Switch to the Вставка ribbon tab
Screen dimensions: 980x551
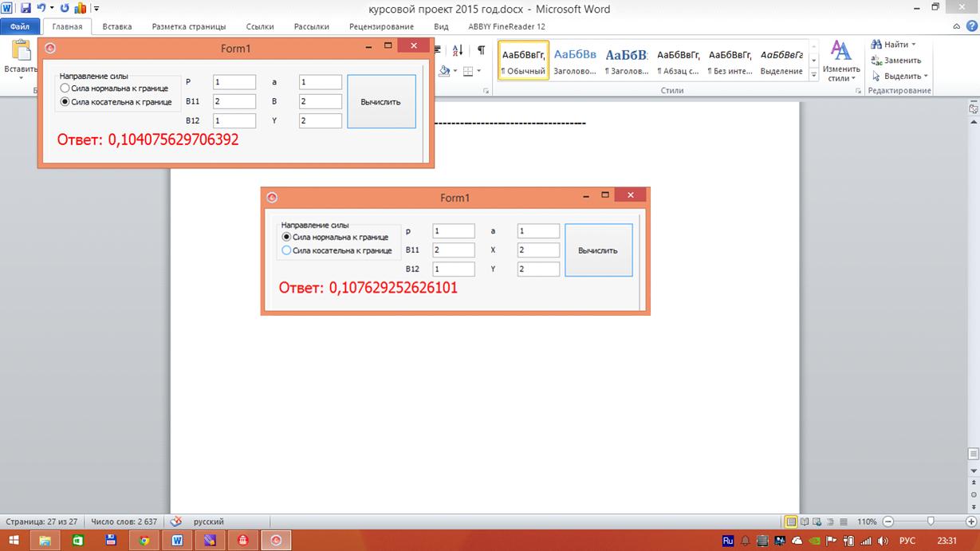point(117,26)
